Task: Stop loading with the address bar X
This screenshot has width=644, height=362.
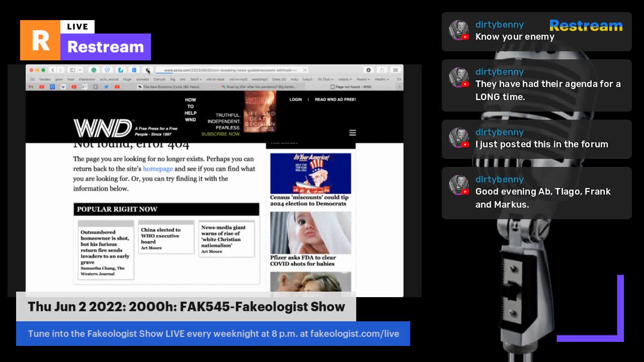Action: [304, 70]
